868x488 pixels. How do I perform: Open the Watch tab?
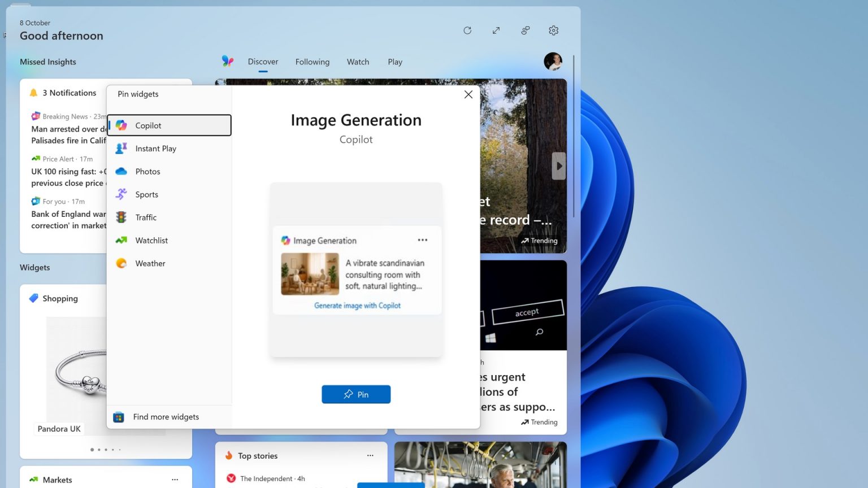click(x=358, y=62)
